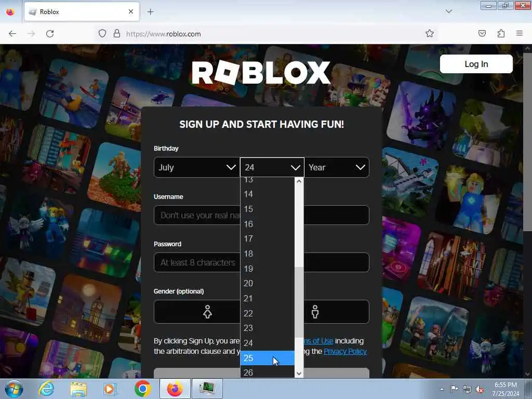The image size is (532, 399).
Task: Select day 18 from list
Action: (267, 254)
